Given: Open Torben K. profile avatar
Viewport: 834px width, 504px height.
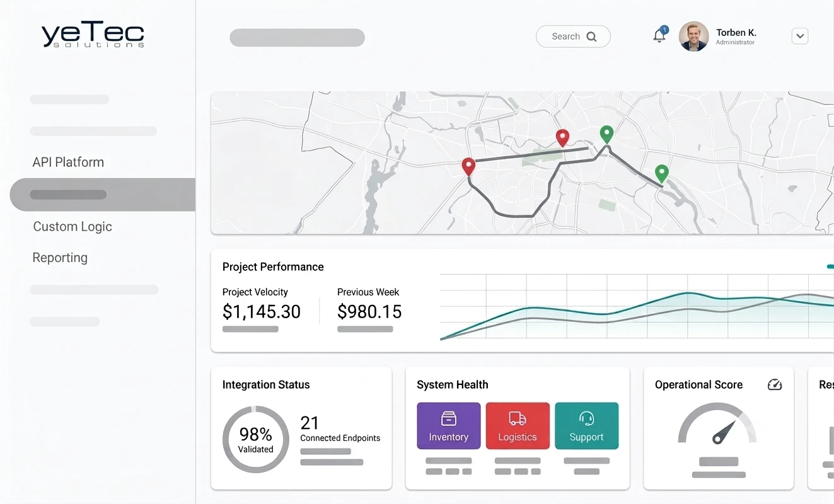Looking at the screenshot, I should coord(693,37).
